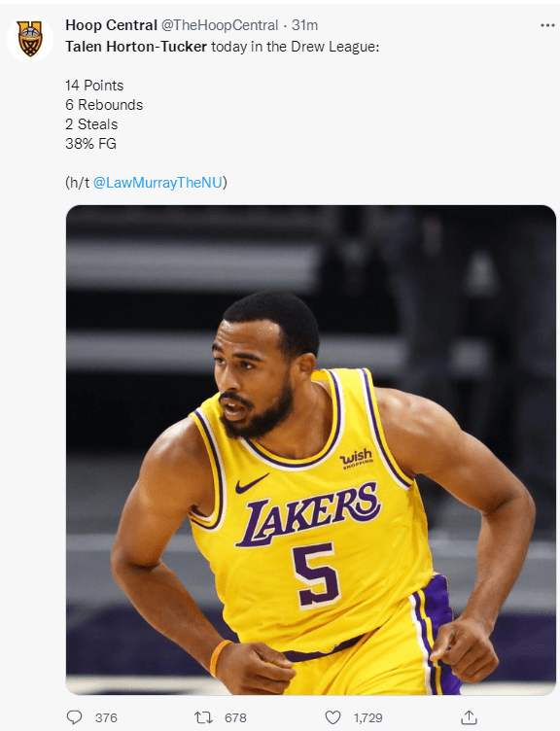Click the 38% FG stat line

point(91,144)
